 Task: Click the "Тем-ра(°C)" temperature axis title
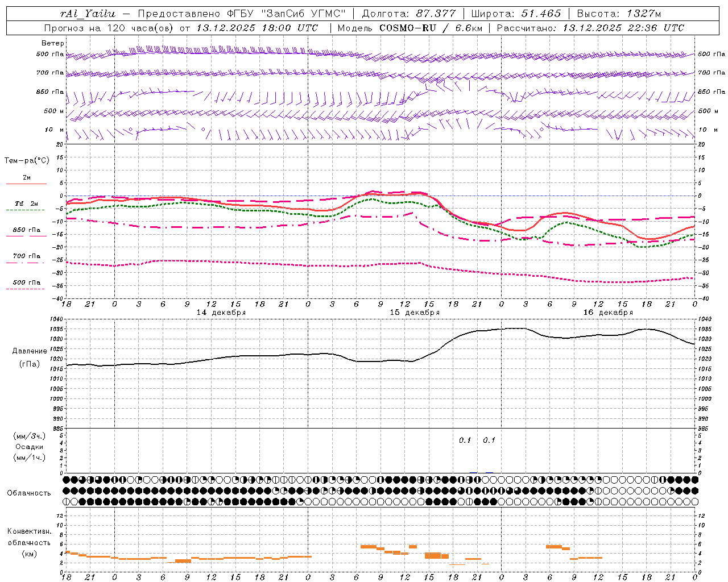(27, 161)
